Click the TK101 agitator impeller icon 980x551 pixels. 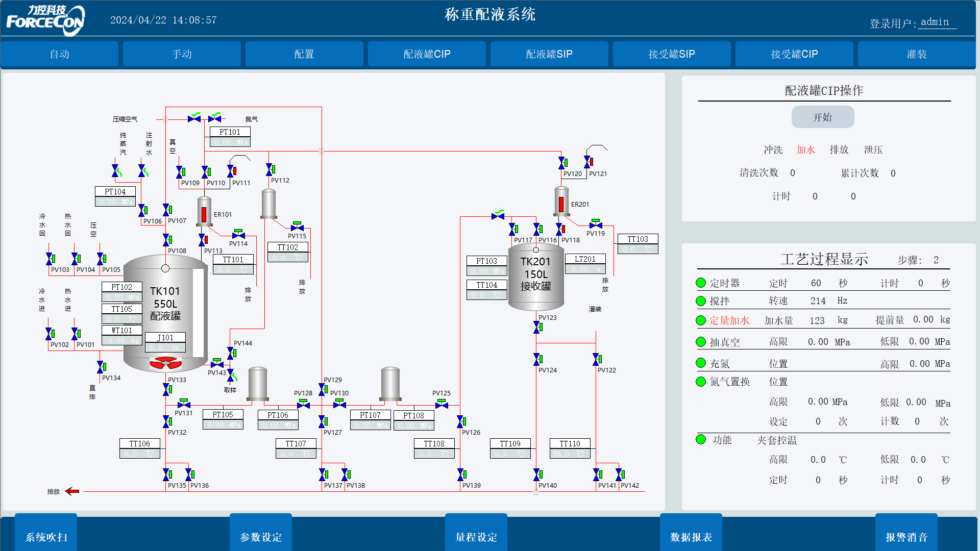165,363
